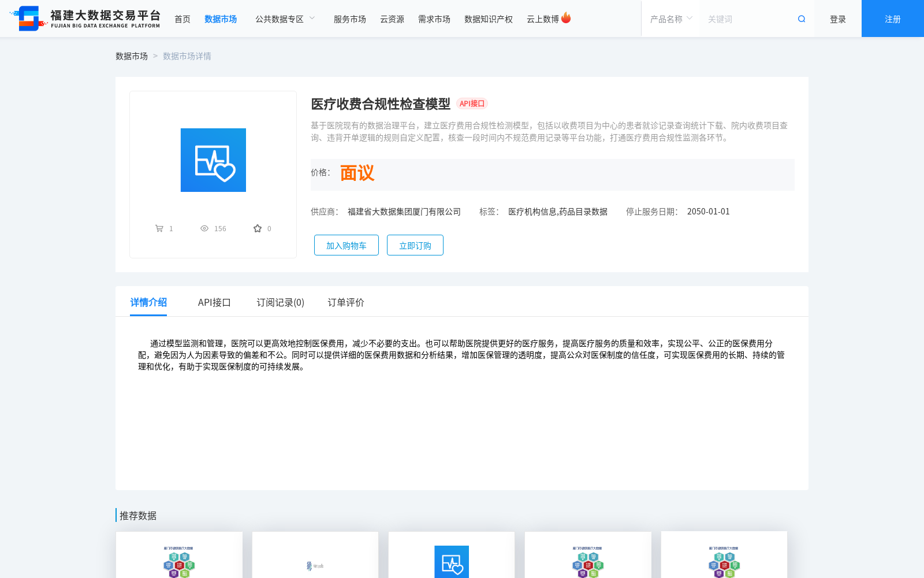924x578 pixels.
Task: Switch to the API接口 tab
Action: [x=214, y=302]
